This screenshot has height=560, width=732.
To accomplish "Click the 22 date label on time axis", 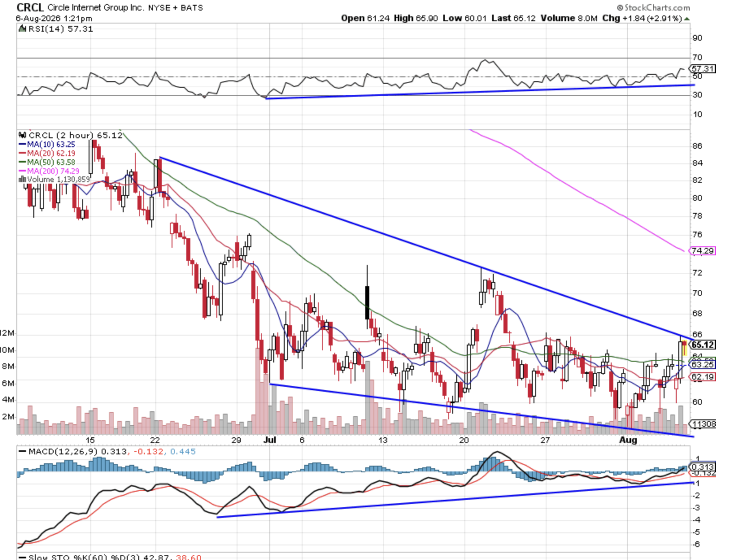I will (x=155, y=440).
